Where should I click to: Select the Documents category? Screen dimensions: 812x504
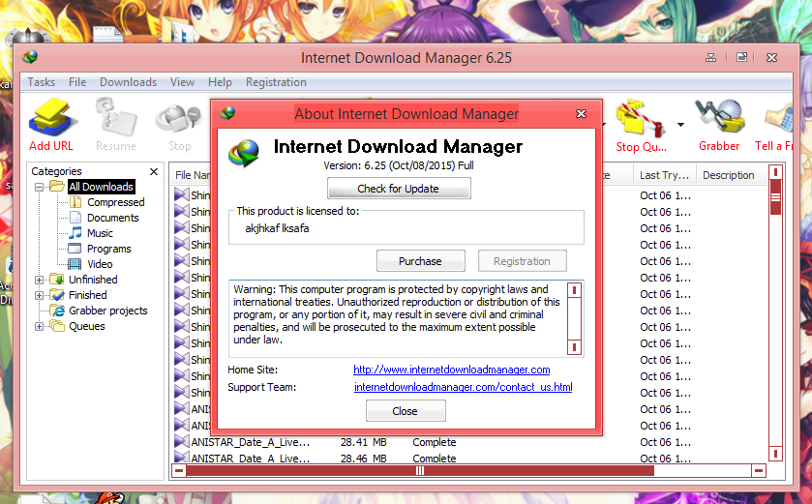click(113, 218)
